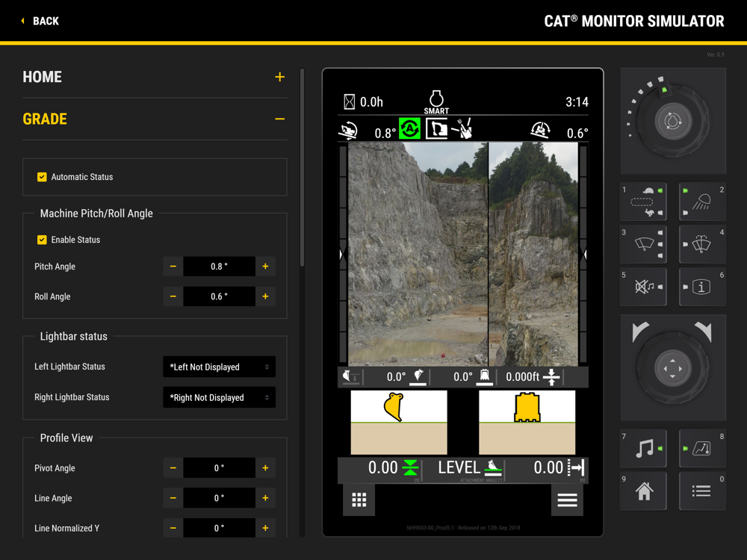This screenshot has height=560, width=747.
Task: Decrease the Pivot Angle value
Action: (173, 467)
